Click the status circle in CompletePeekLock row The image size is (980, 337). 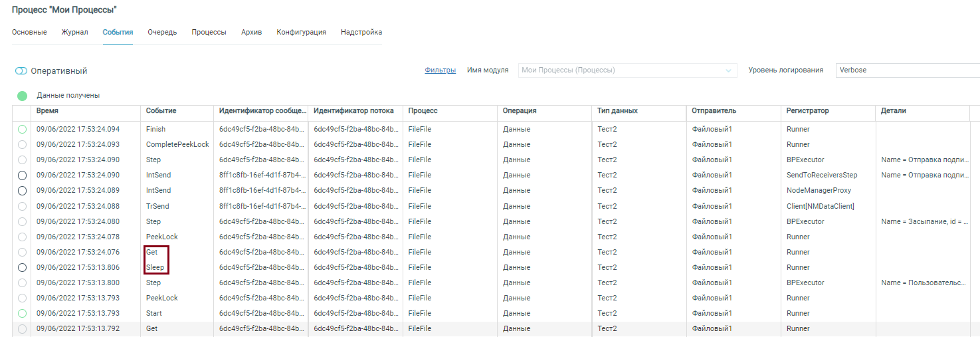(22, 144)
